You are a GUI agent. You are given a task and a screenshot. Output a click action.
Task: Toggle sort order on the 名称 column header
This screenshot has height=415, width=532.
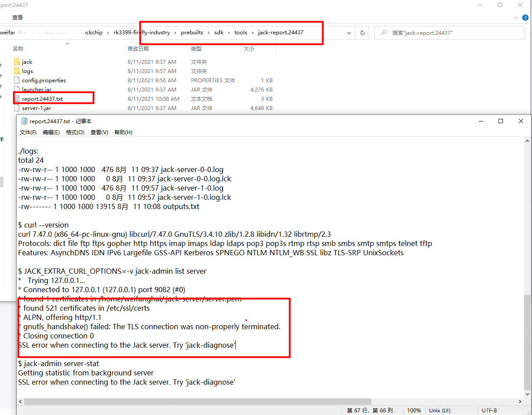(x=18, y=48)
